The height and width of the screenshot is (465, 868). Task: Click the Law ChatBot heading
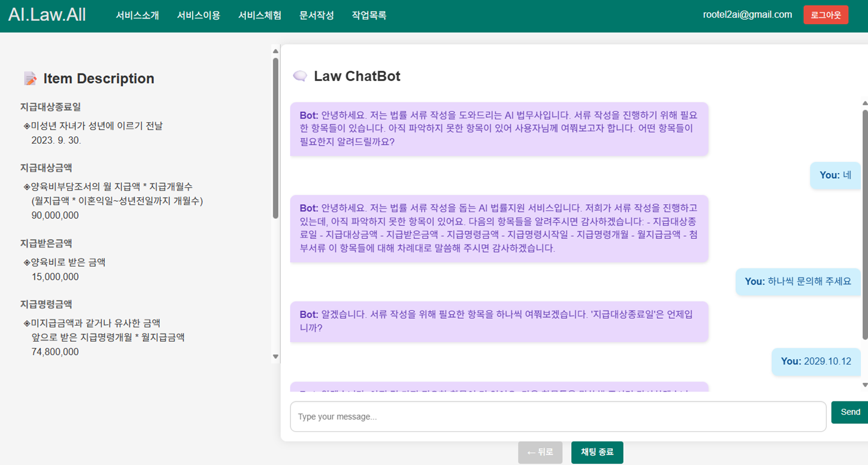point(357,76)
